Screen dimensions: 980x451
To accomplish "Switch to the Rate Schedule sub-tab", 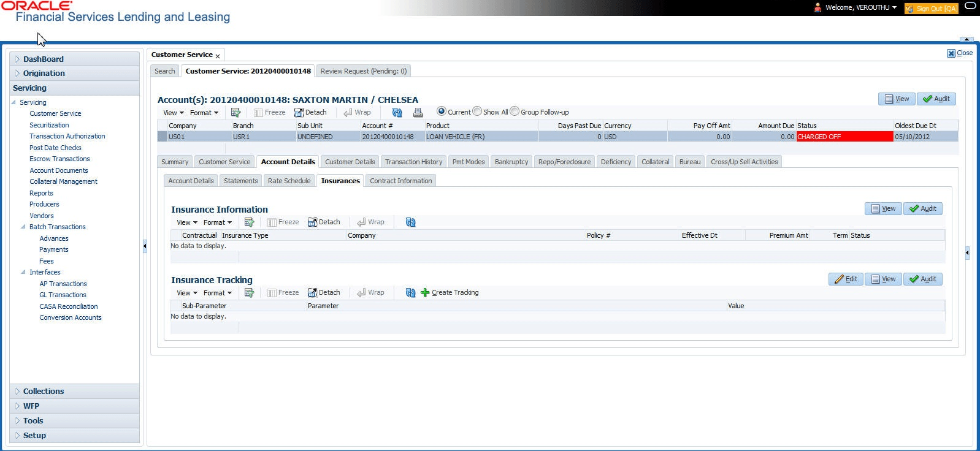I will click(x=289, y=181).
